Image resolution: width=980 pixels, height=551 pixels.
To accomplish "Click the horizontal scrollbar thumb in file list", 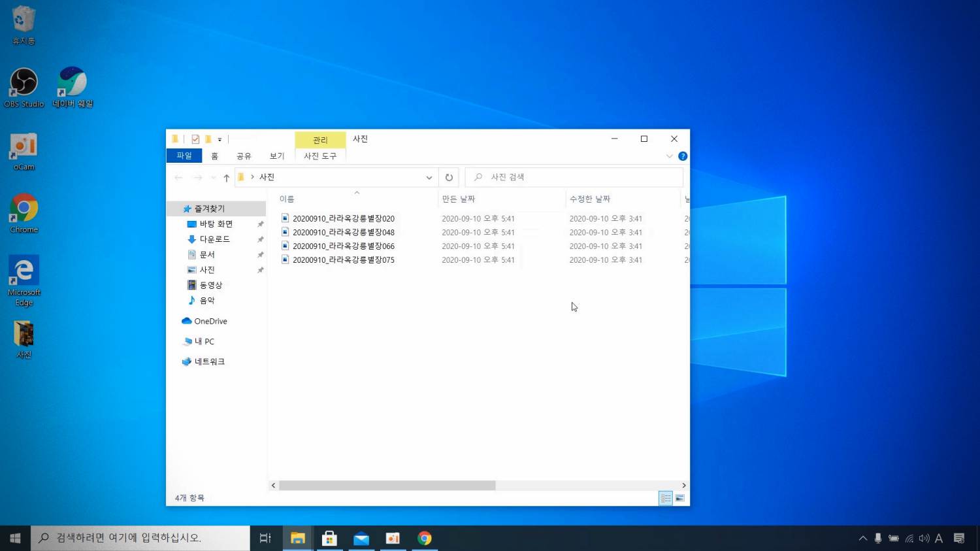I will click(x=387, y=486).
